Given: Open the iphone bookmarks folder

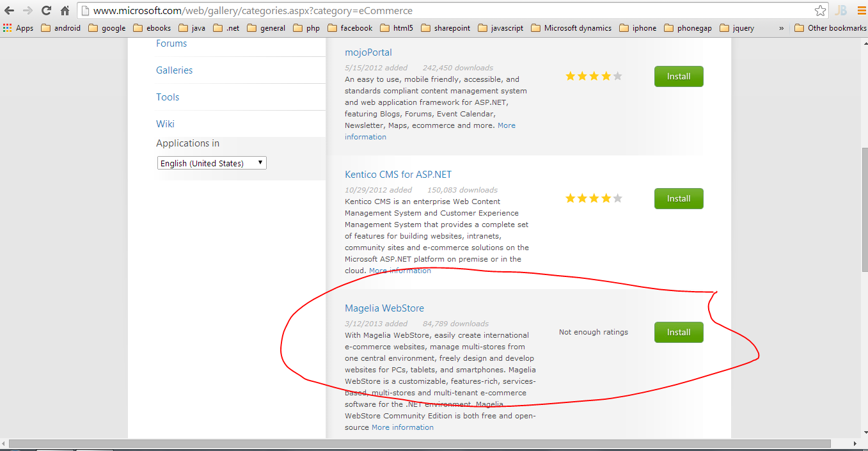Looking at the screenshot, I should (x=638, y=28).
